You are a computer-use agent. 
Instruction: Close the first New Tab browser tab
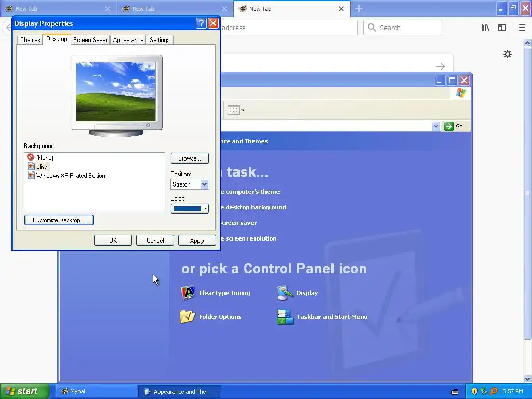click(108, 9)
